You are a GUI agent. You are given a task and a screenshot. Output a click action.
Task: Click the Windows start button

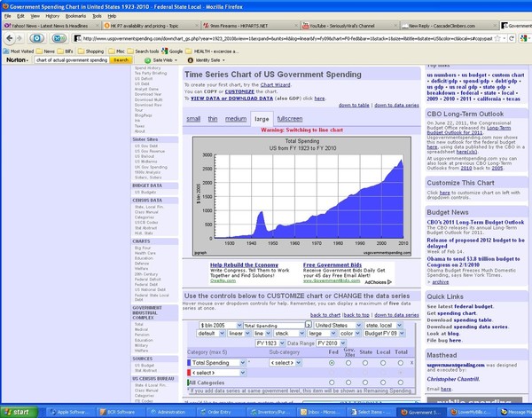click(19, 412)
